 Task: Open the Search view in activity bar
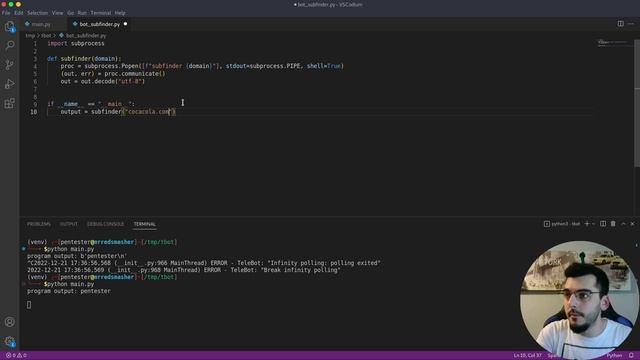point(9,45)
